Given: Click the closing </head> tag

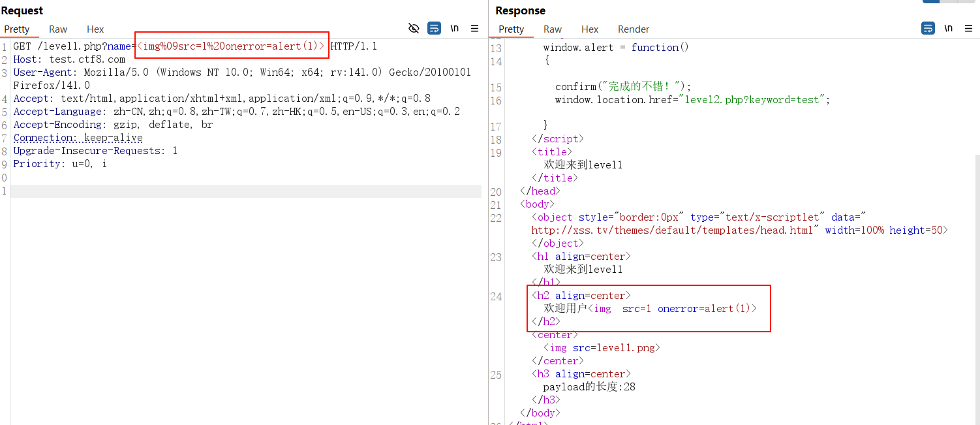Looking at the screenshot, I should coord(540,191).
